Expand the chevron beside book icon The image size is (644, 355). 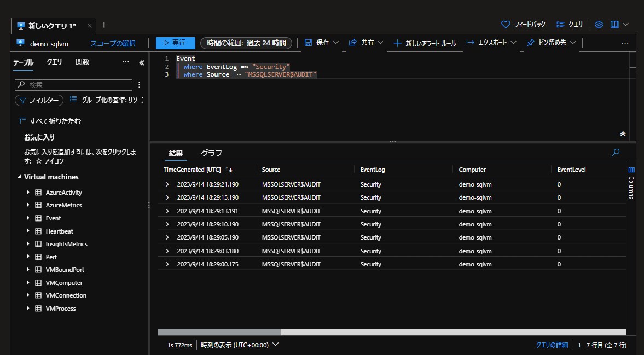[x=625, y=25]
